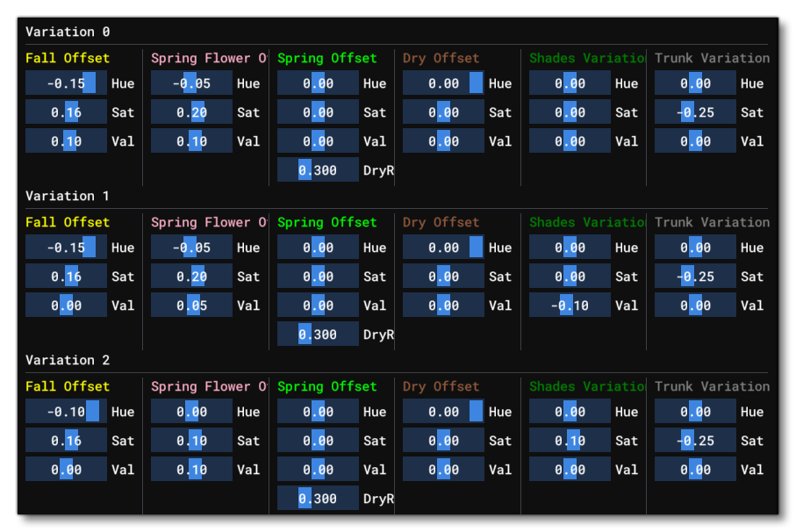
Task: Click Variation 2 Dry Offset Hue slider
Action: [443, 411]
